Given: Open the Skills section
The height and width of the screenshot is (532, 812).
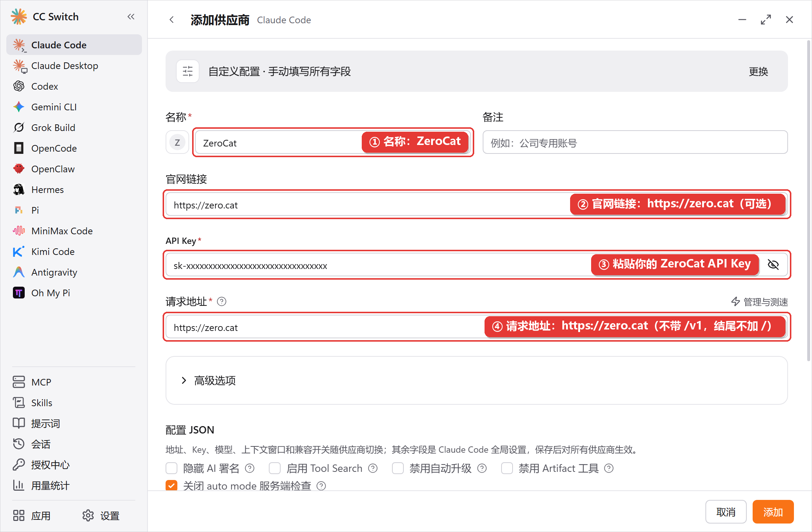Looking at the screenshot, I should [74, 403].
